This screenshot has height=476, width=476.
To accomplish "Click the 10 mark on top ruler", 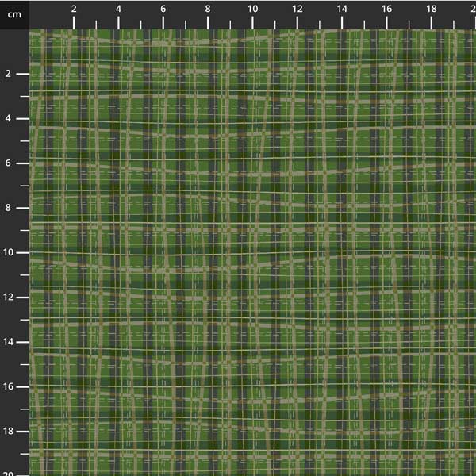I will tap(252, 10).
